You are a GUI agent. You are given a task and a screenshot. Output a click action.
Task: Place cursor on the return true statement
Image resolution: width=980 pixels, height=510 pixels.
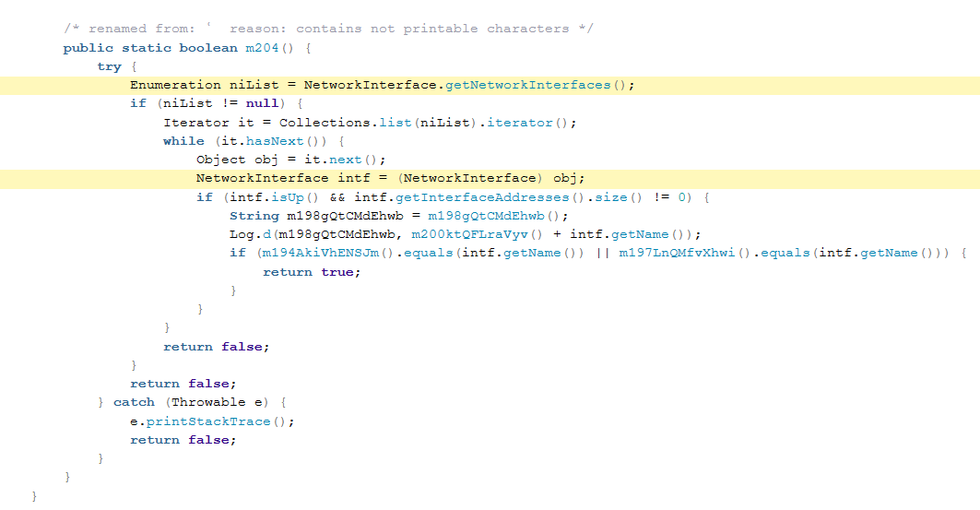(x=312, y=272)
